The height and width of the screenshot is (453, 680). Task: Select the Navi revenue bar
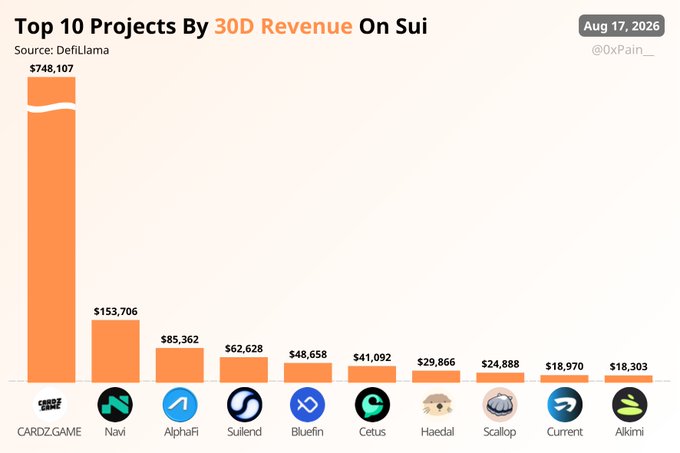pos(115,351)
